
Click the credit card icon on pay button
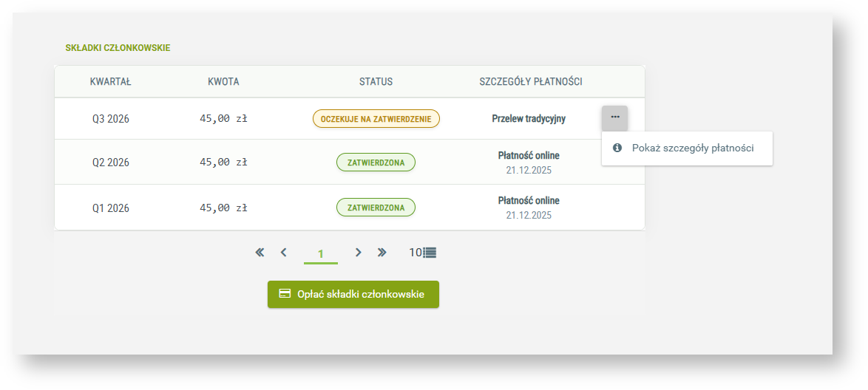pyautogui.click(x=285, y=294)
